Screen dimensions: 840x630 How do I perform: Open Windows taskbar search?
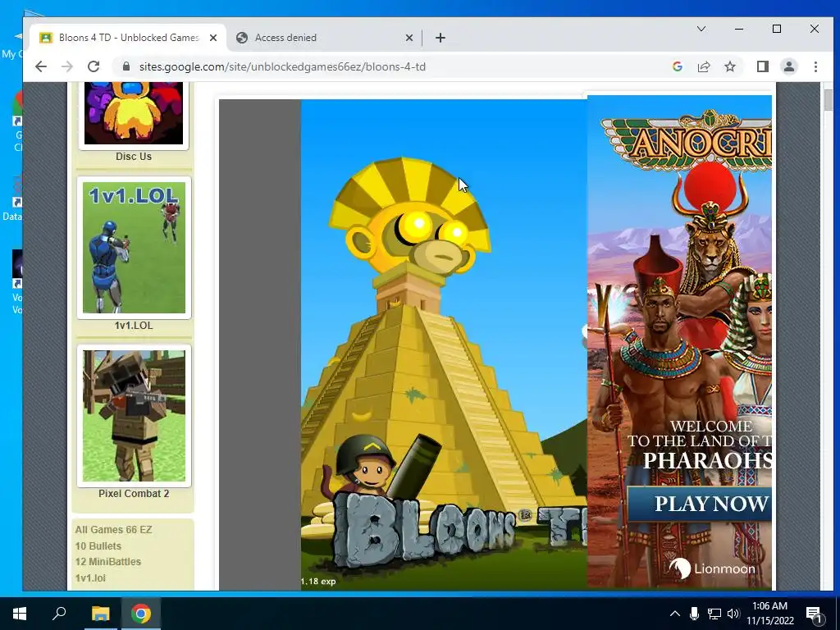click(x=59, y=614)
